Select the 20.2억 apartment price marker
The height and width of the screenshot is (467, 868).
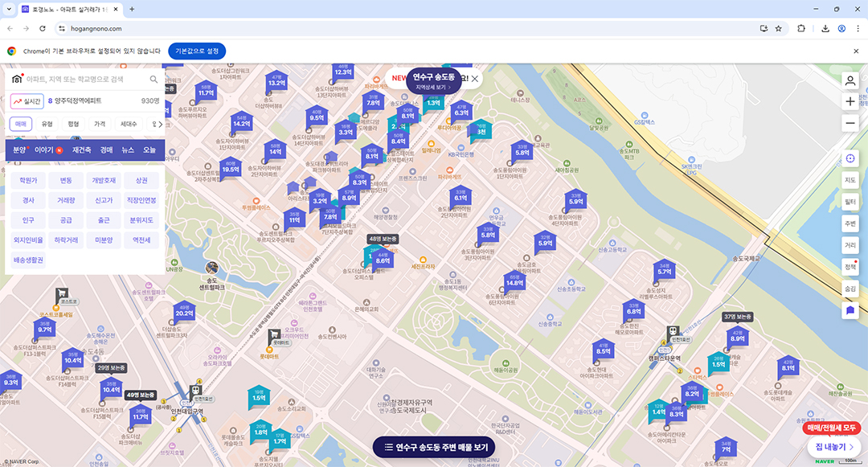click(x=184, y=312)
